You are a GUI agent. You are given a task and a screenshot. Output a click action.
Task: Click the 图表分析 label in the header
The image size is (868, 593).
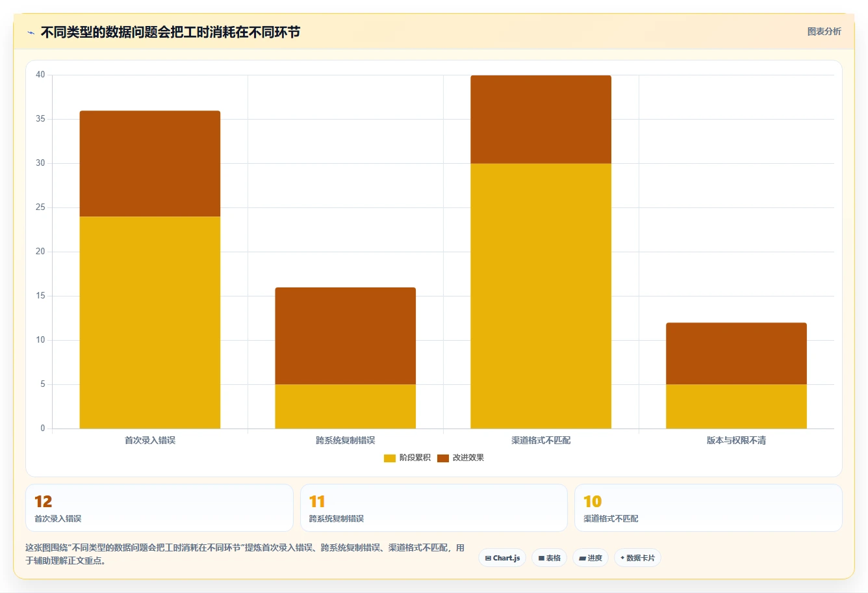[824, 31]
